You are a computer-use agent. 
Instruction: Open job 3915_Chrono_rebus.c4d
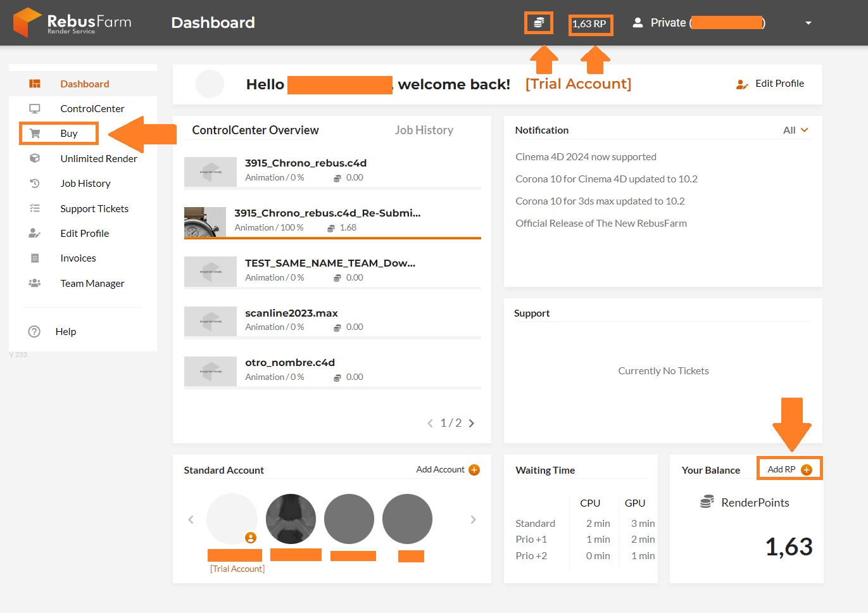click(x=306, y=163)
